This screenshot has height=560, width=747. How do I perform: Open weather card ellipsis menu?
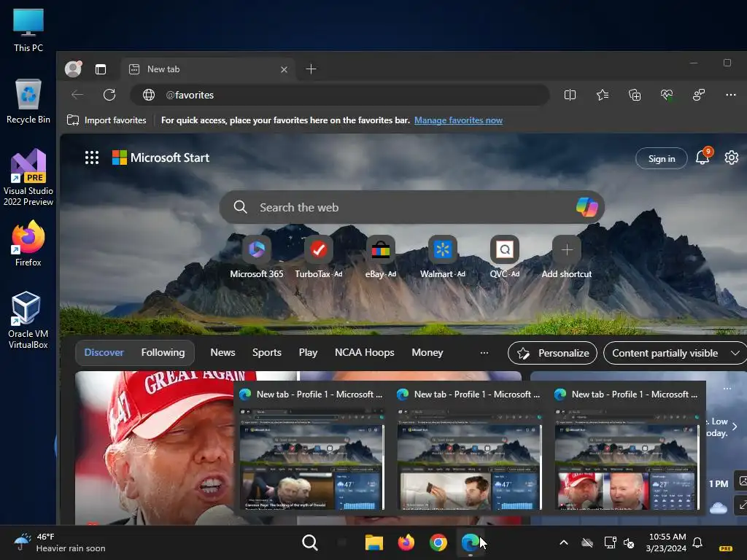[x=727, y=389]
